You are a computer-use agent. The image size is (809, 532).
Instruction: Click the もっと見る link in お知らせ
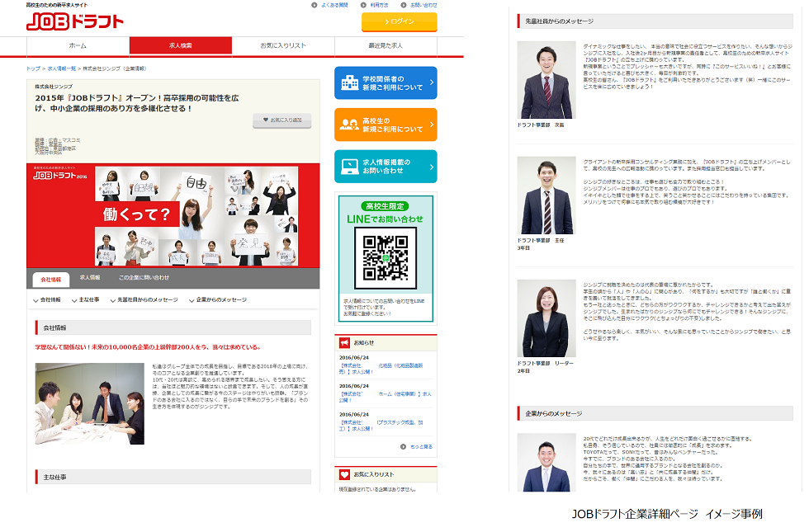click(421, 446)
